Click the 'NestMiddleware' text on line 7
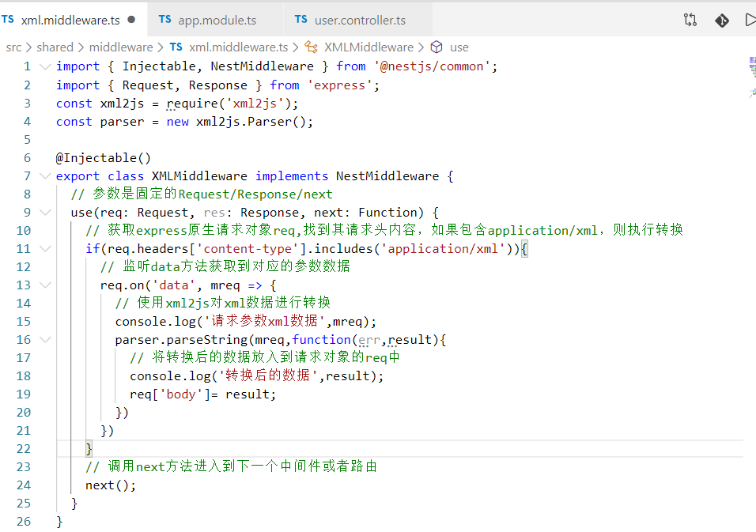756x532 pixels. coord(387,176)
